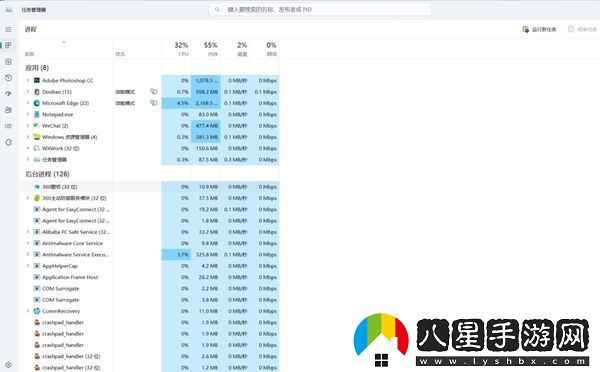Image resolution: width=600 pixels, height=372 pixels.
Task: Click the 后台进程 (126) group header
Action: (x=47, y=174)
